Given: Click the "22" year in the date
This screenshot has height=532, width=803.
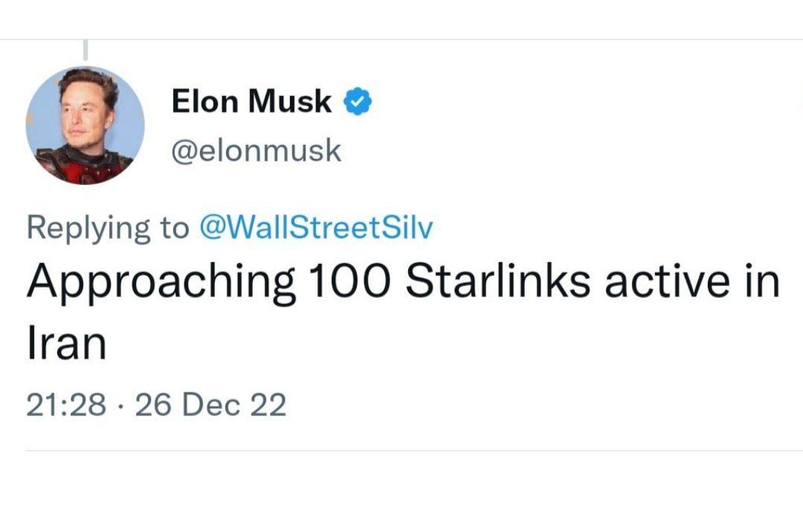Looking at the screenshot, I should point(268,406).
